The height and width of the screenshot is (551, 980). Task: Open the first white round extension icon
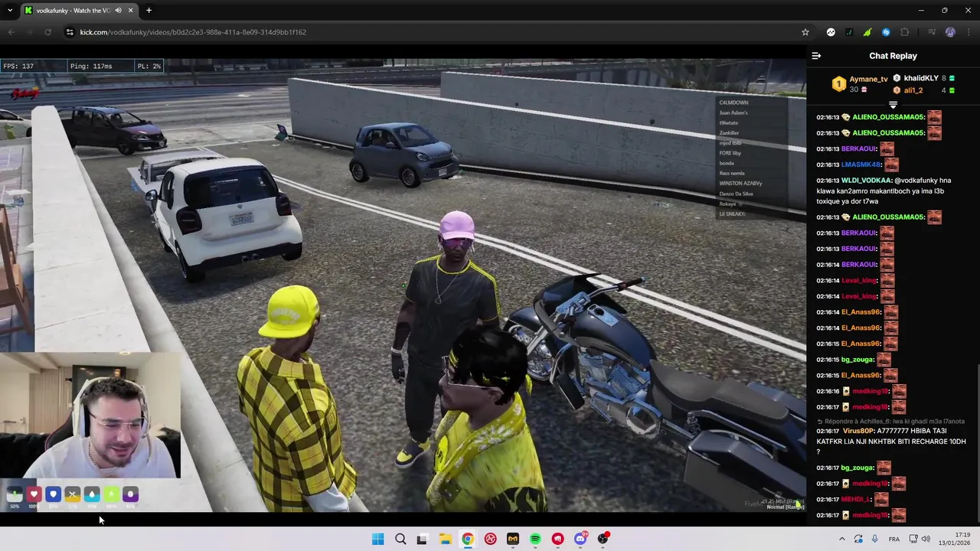(831, 32)
